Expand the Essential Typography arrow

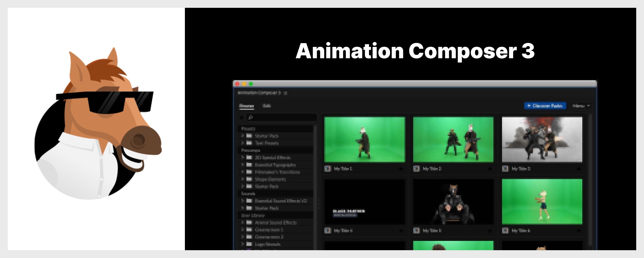point(243,165)
